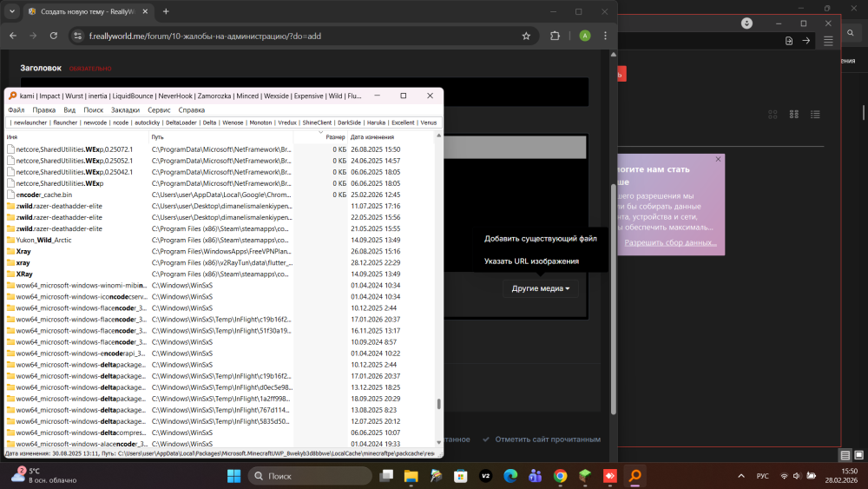Select netcore,SharedUtilities.WExp,0.25072.1 file

(220, 149)
